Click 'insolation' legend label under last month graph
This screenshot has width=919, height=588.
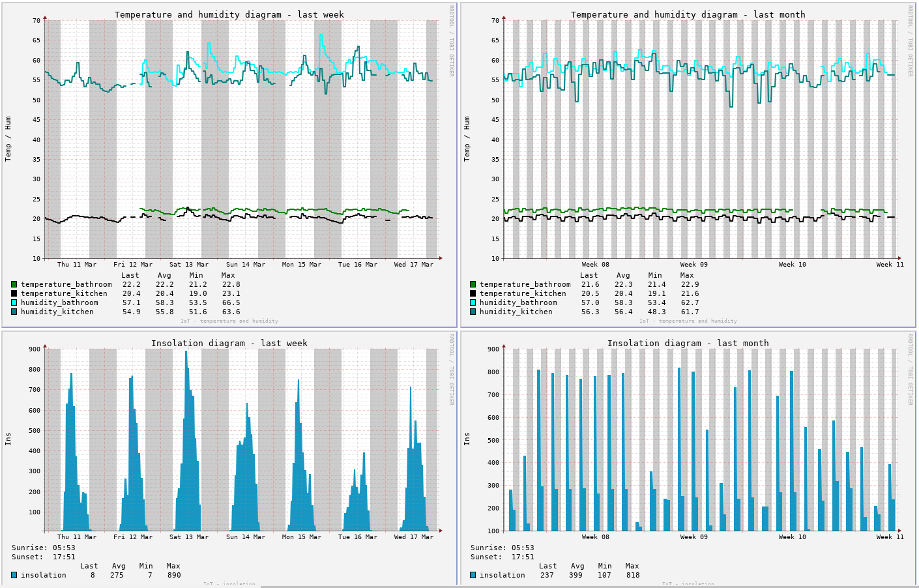[503, 575]
